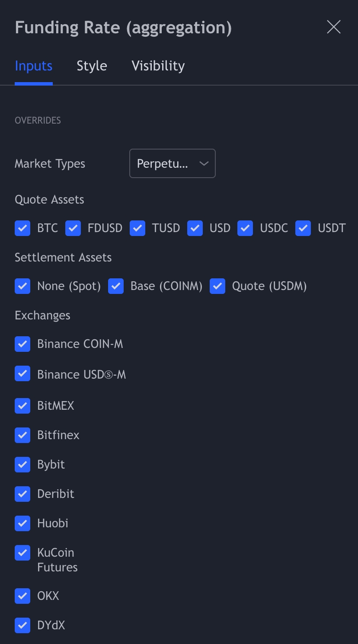Disable the FDUSD quote asset
The height and width of the screenshot is (644, 358).
73,228
